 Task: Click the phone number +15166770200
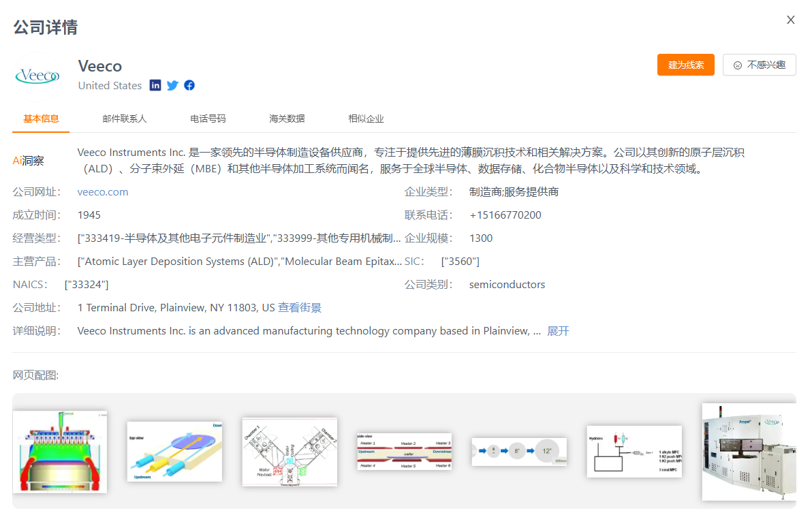[x=505, y=215]
